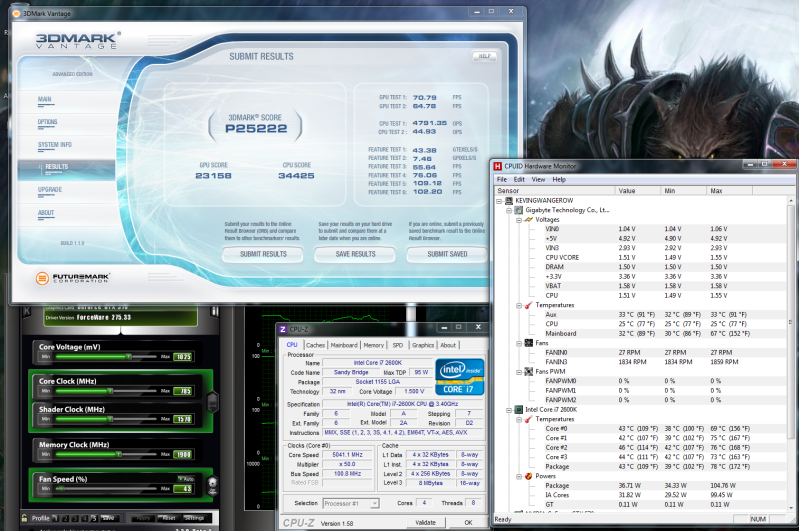Switch to the Caches tab in CPU-Z
Image resolution: width=799 pixels, height=531 pixels.
pyautogui.click(x=315, y=345)
